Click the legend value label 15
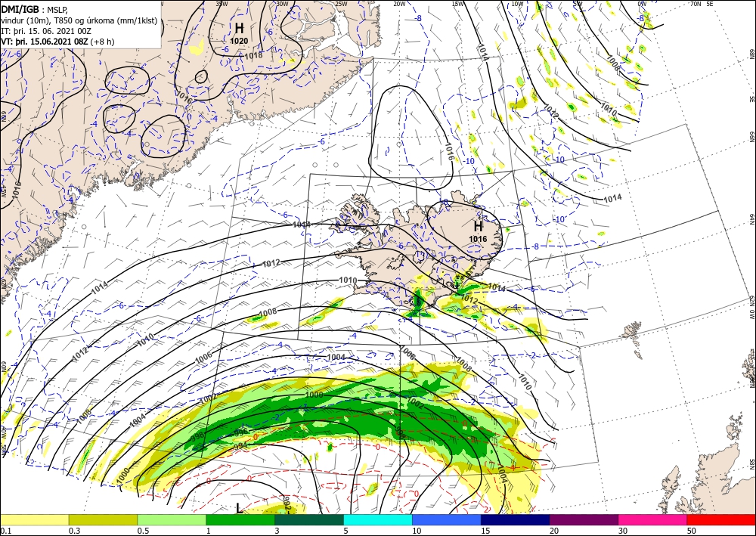The height and width of the screenshot is (536, 756). 485,531
